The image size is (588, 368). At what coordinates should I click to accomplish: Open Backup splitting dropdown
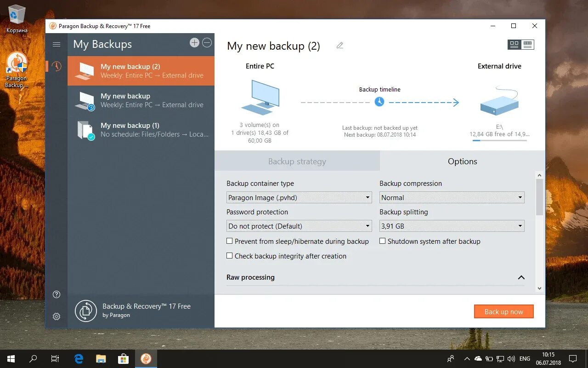[452, 226]
